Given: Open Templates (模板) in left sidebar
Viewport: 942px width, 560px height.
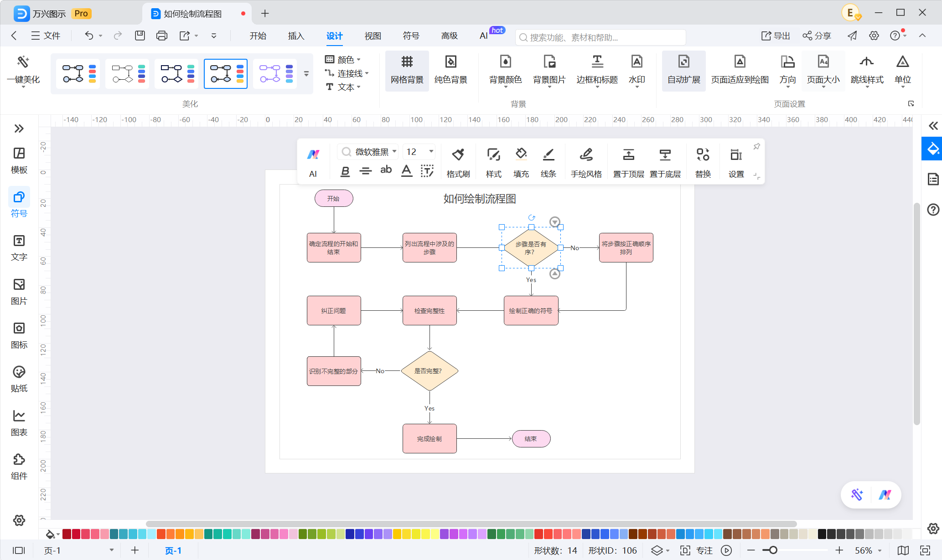Looking at the screenshot, I should tap(19, 160).
